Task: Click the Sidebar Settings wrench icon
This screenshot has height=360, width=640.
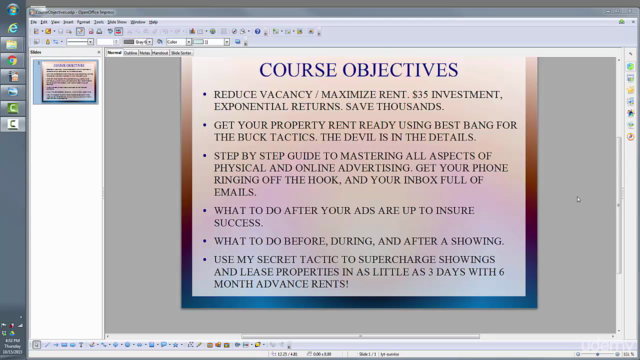Action: [x=631, y=53]
